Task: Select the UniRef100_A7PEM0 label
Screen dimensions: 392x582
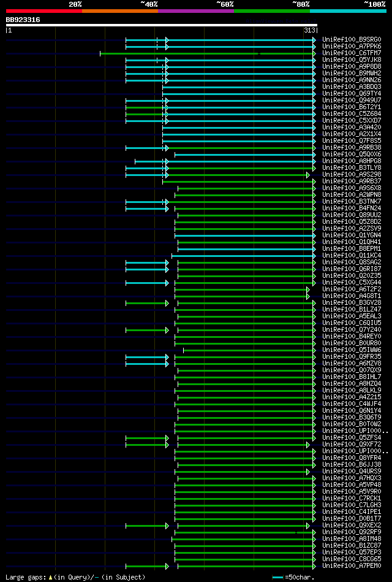Action: (x=352, y=567)
